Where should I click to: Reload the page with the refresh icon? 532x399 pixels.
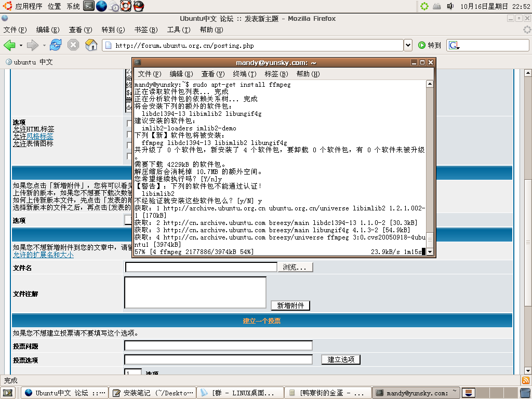[56, 45]
